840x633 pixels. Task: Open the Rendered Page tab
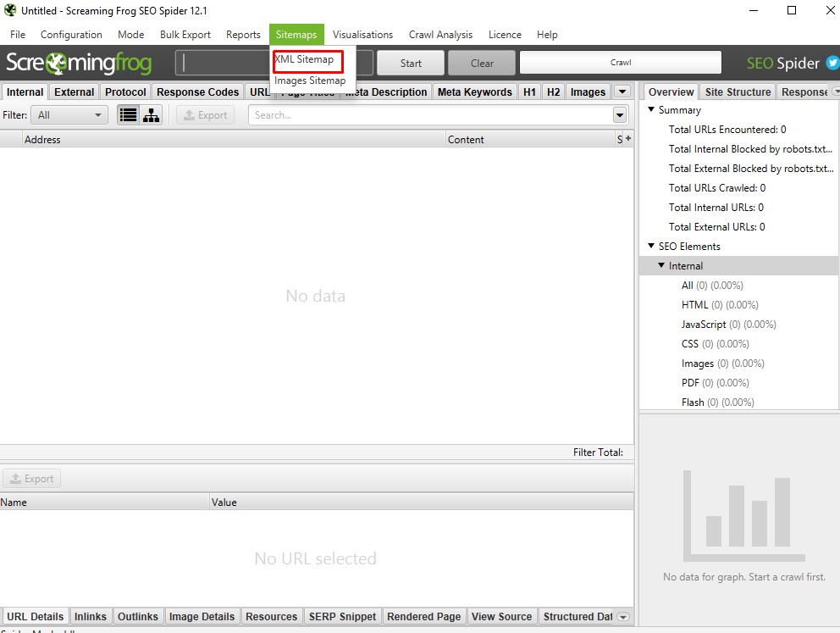pos(423,616)
